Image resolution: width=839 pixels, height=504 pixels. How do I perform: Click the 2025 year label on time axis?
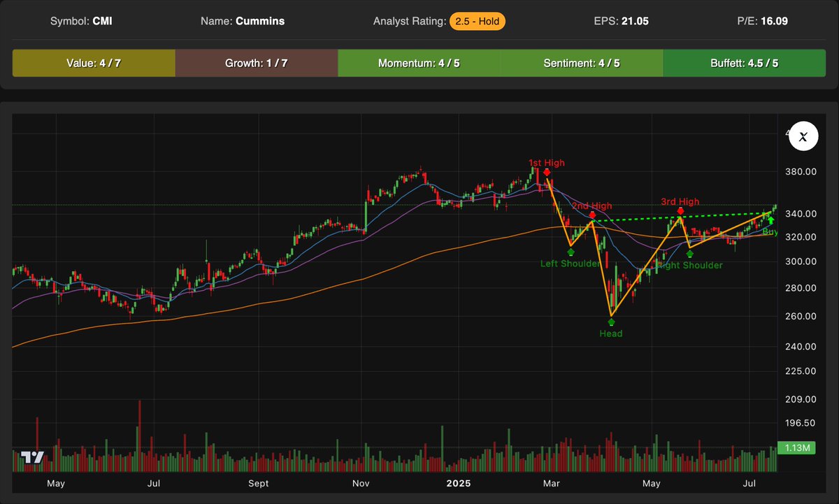pos(459,484)
